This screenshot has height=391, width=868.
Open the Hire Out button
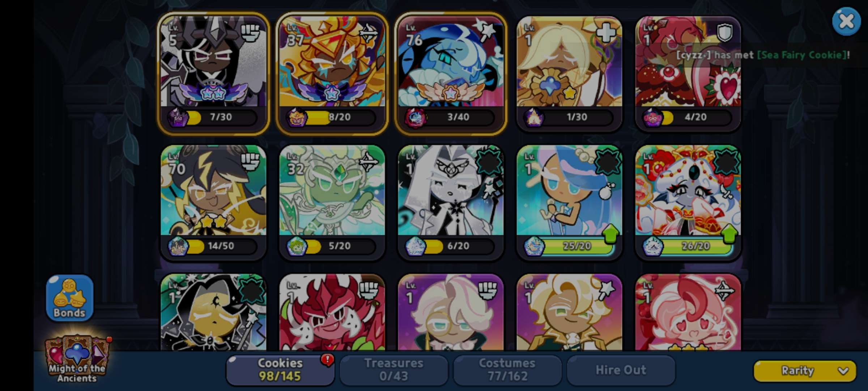621,370
